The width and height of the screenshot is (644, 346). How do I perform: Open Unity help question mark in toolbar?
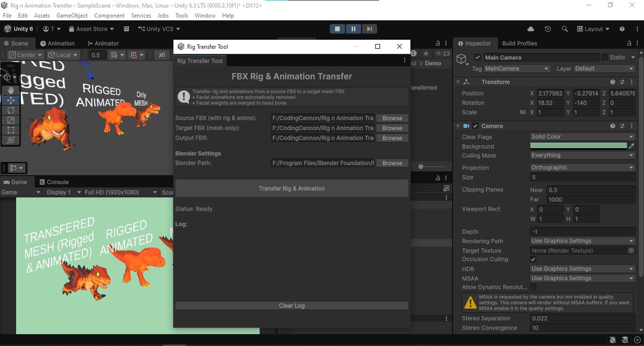pos(622,29)
